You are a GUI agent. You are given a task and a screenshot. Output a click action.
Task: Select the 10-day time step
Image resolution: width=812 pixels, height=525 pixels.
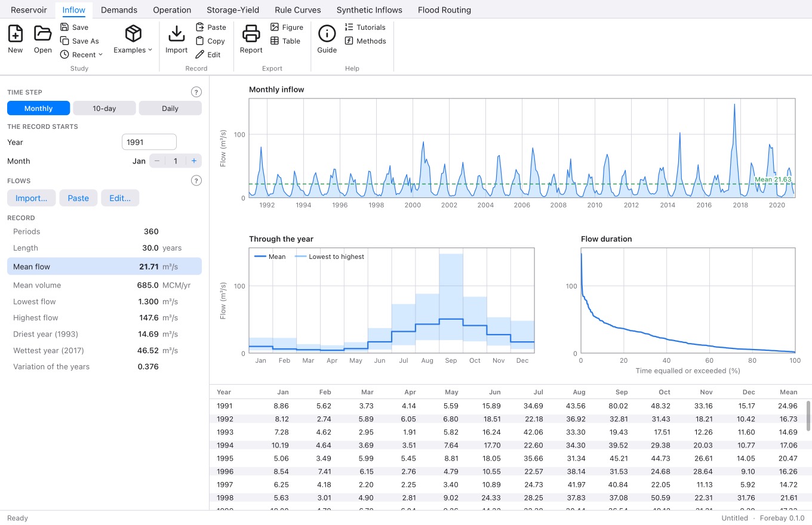[x=104, y=108]
